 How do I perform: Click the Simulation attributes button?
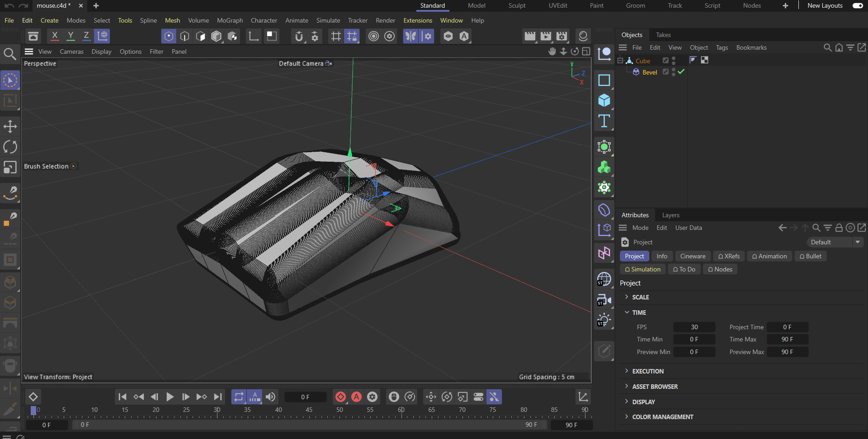tap(642, 269)
